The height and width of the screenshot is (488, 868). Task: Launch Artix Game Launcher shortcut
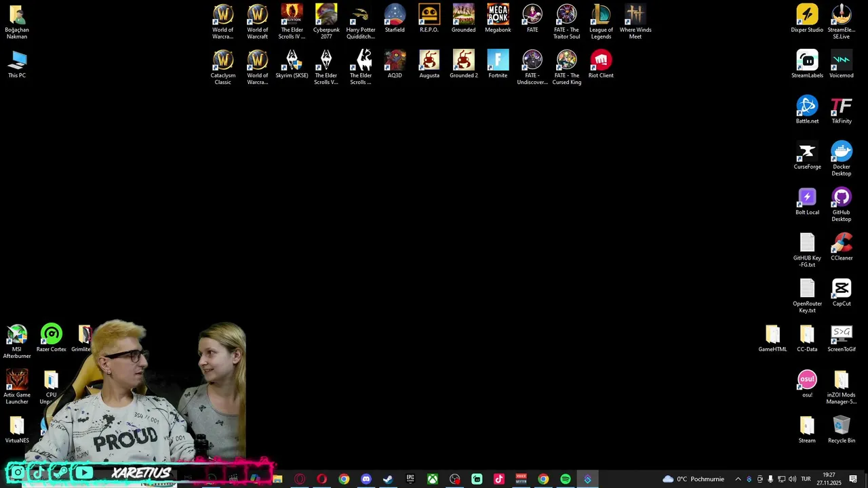pyautogui.click(x=17, y=386)
